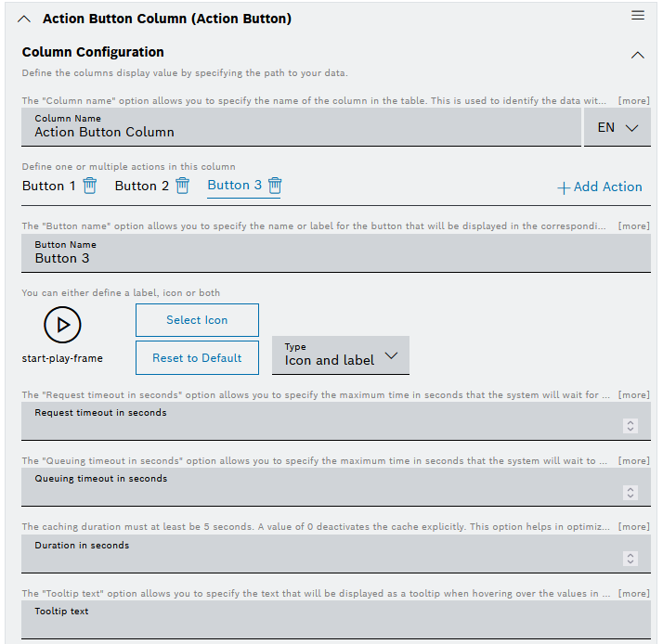
Task: Switch to the Button 1 tab
Action: (49, 186)
